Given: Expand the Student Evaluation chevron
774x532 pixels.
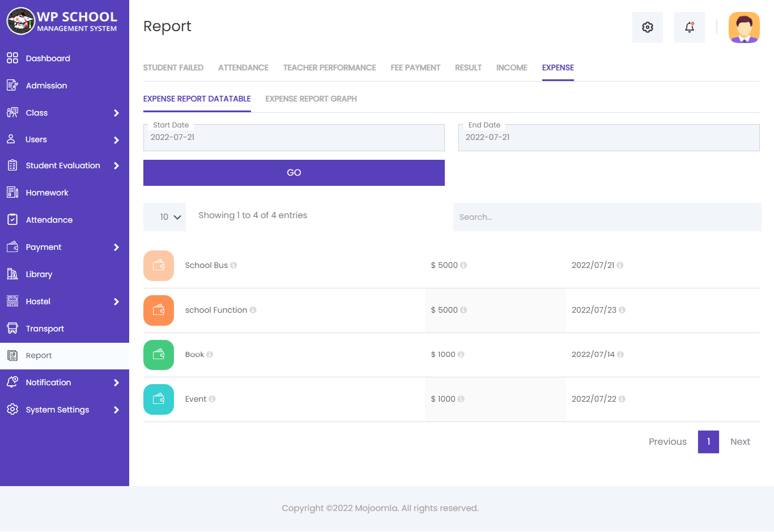Looking at the screenshot, I should click(x=116, y=165).
